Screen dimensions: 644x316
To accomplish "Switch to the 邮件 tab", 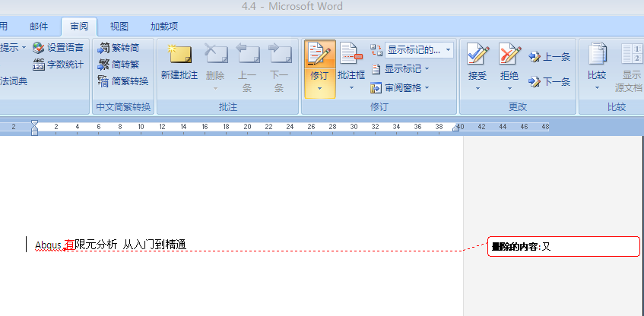I will pyautogui.click(x=39, y=27).
